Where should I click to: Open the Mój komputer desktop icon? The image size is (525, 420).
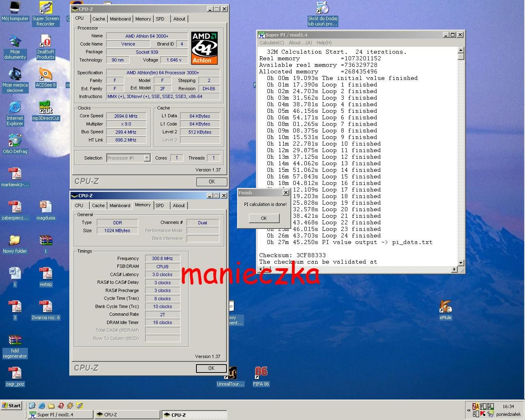tap(15, 11)
